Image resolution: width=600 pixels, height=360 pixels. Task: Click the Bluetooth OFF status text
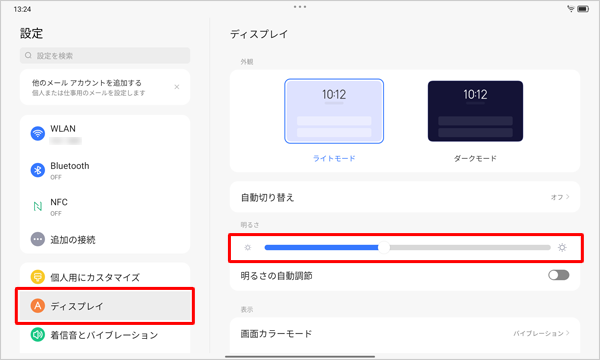56,177
